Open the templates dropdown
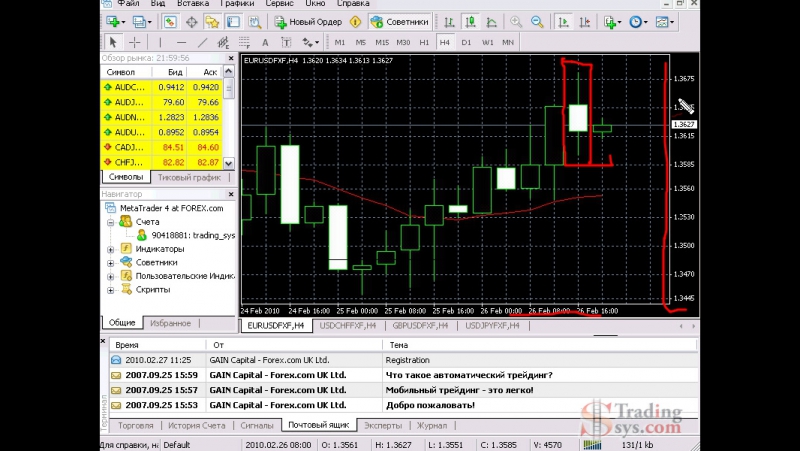800x451 pixels. pos(664,22)
